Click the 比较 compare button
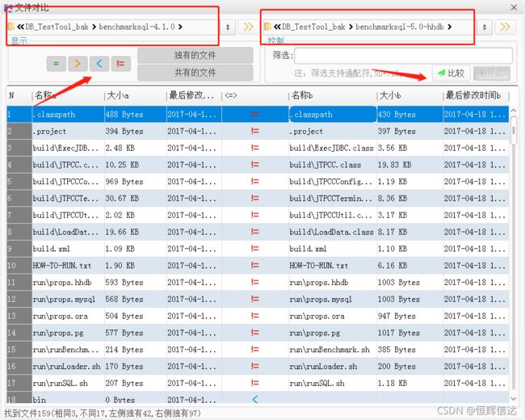The height and width of the screenshot is (420, 525). [451, 73]
